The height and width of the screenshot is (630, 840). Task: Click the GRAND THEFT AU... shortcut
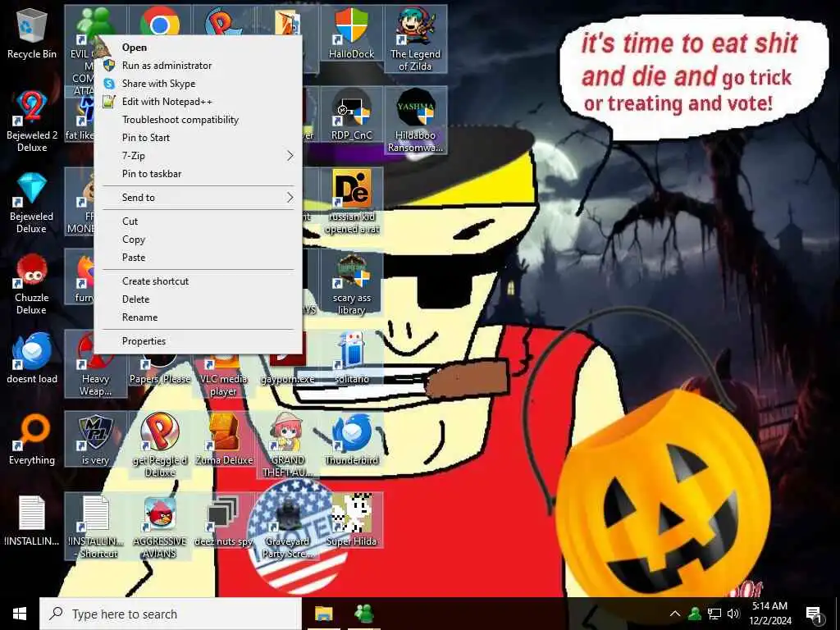pos(288,445)
